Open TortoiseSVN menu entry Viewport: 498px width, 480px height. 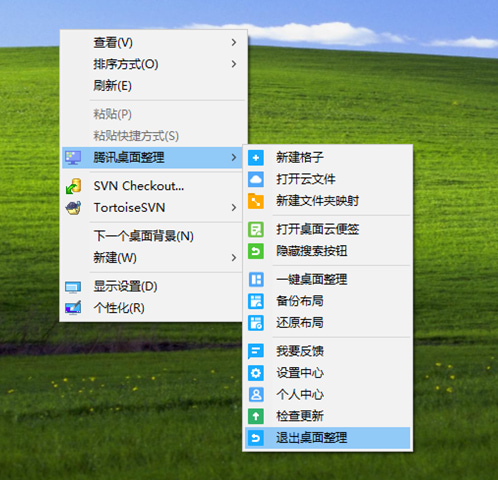(153, 208)
